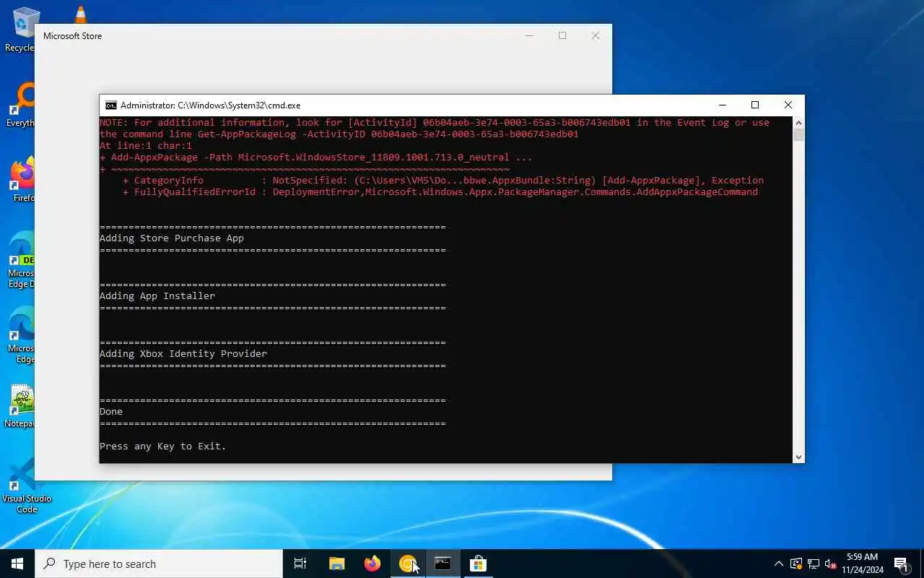Close the Microsoft Store window

[x=596, y=35]
